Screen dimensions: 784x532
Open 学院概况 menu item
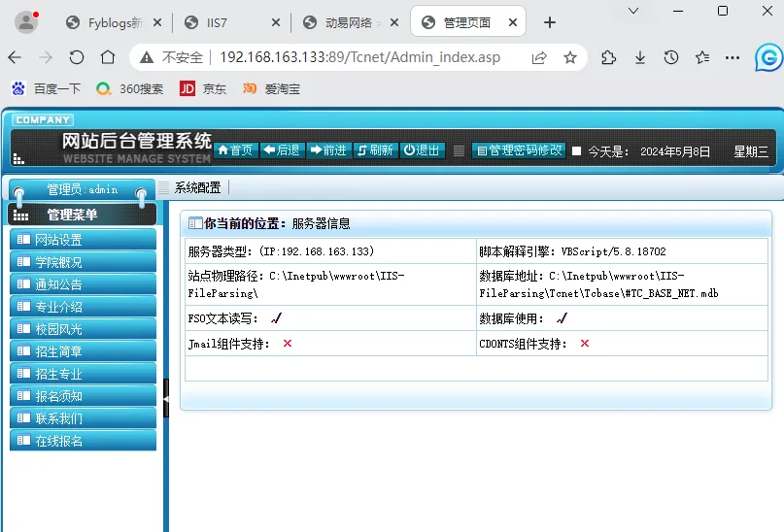(83, 262)
